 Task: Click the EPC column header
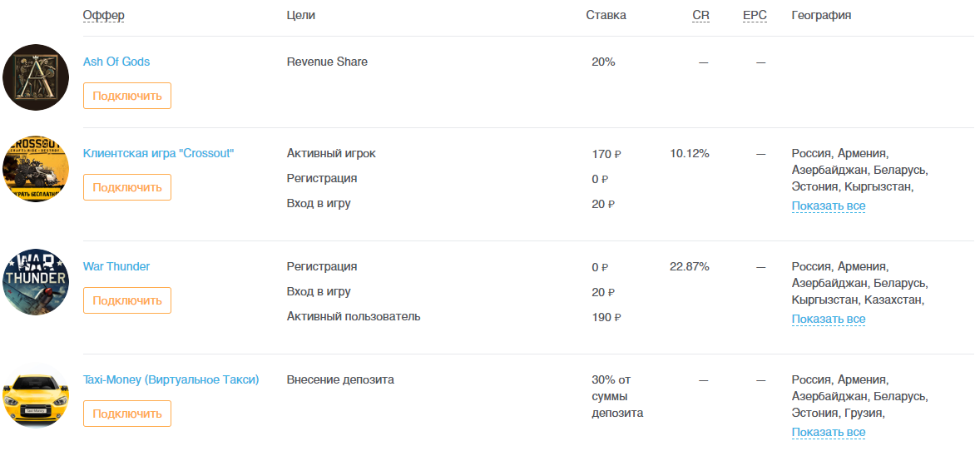point(755,15)
